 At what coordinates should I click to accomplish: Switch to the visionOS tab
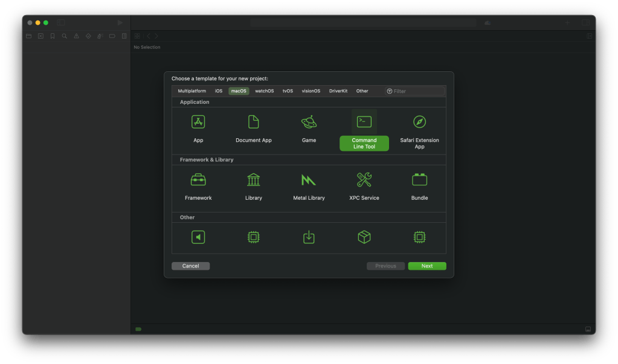(311, 91)
